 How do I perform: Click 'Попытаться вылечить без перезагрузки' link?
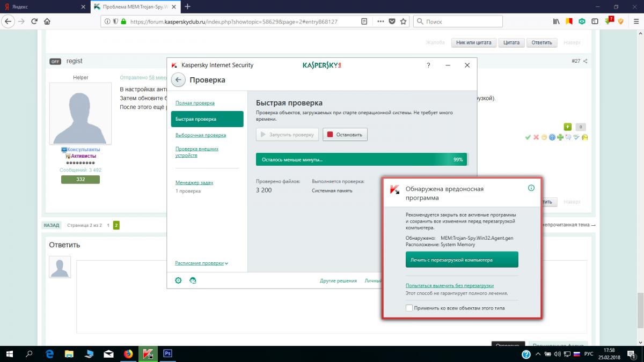450,286
